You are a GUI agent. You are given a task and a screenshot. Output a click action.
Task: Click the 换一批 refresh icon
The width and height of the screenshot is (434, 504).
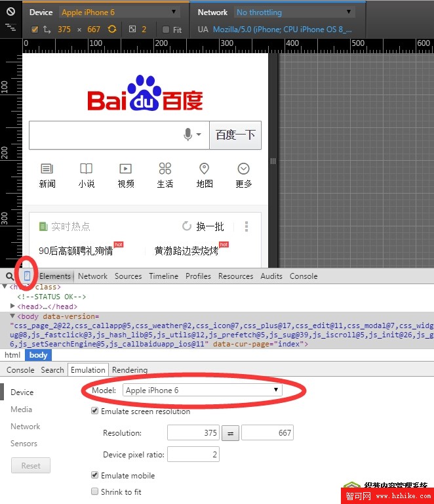[187, 226]
